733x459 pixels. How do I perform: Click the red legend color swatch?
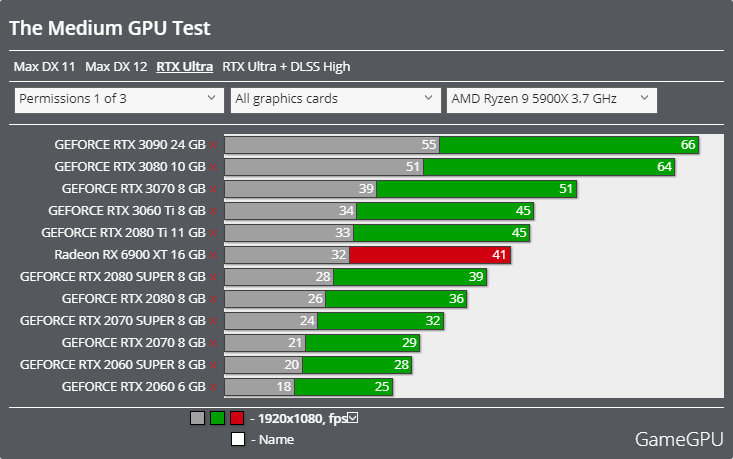point(237,418)
